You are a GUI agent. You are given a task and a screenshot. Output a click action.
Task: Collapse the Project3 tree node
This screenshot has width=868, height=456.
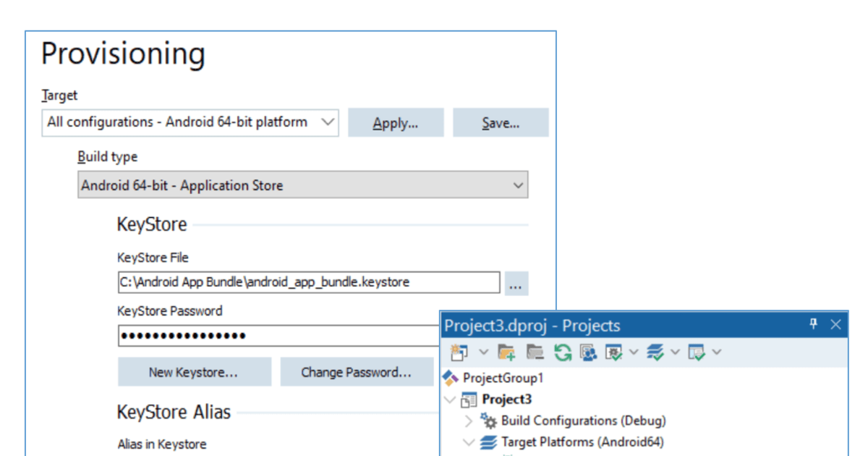pyautogui.click(x=450, y=400)
